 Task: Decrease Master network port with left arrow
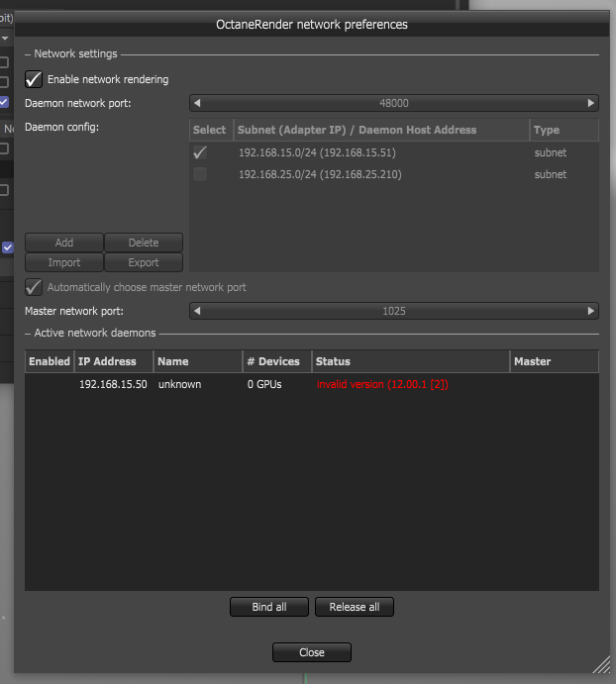coord(197,311)
